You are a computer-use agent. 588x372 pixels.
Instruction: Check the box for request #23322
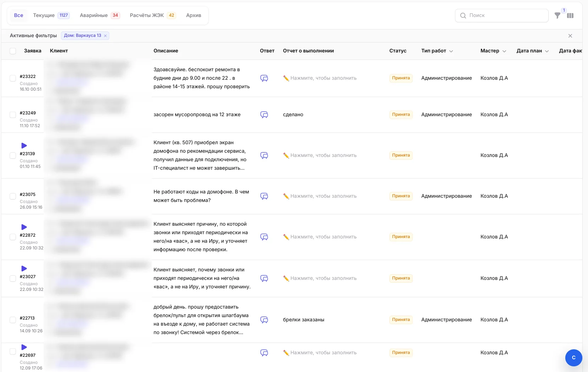13,78
